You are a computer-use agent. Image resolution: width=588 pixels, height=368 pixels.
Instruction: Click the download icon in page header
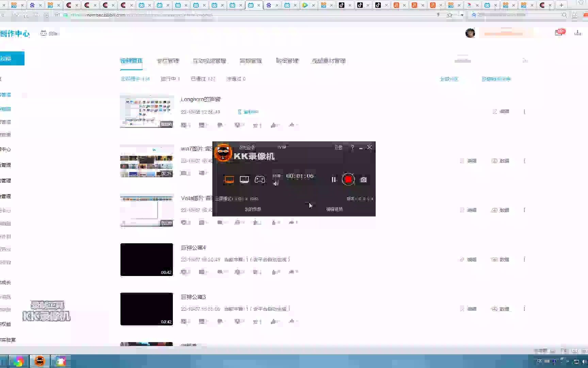tap(577, 33)
